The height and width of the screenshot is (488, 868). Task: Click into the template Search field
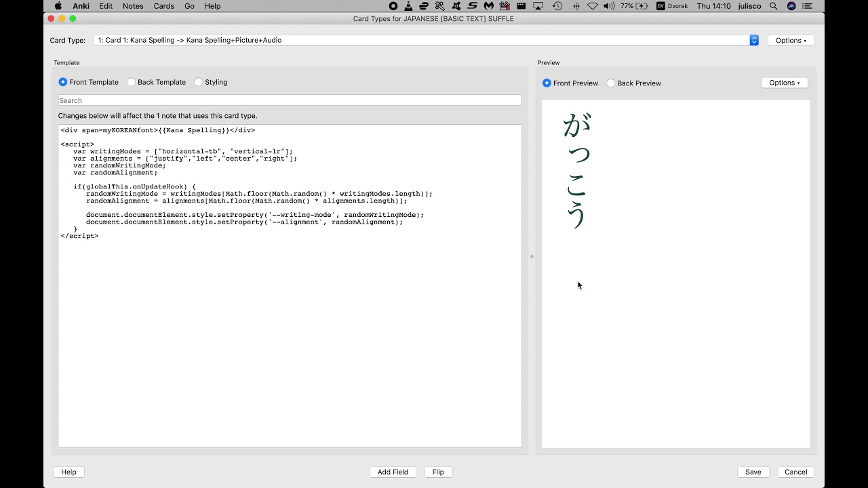click(290, 100)
